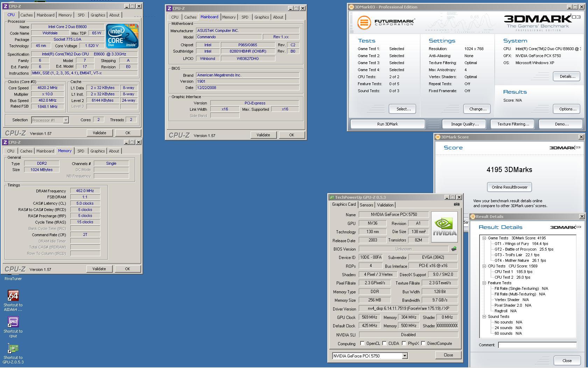Image resolution: width=588 pixels, height=368 pixels.
Task: Collapse the Feature Tests tree node
Action: (x=484, y=283)
